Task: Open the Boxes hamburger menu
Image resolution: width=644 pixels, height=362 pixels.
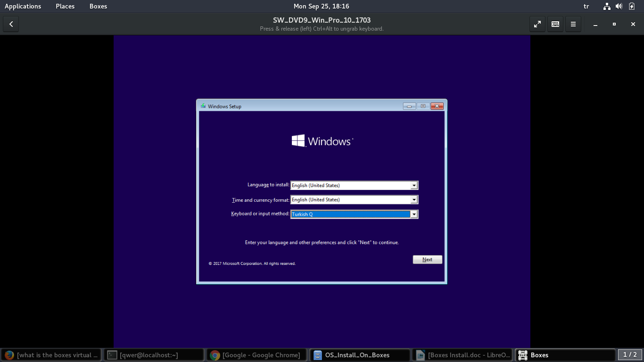Action: click(x=573, y=24)
